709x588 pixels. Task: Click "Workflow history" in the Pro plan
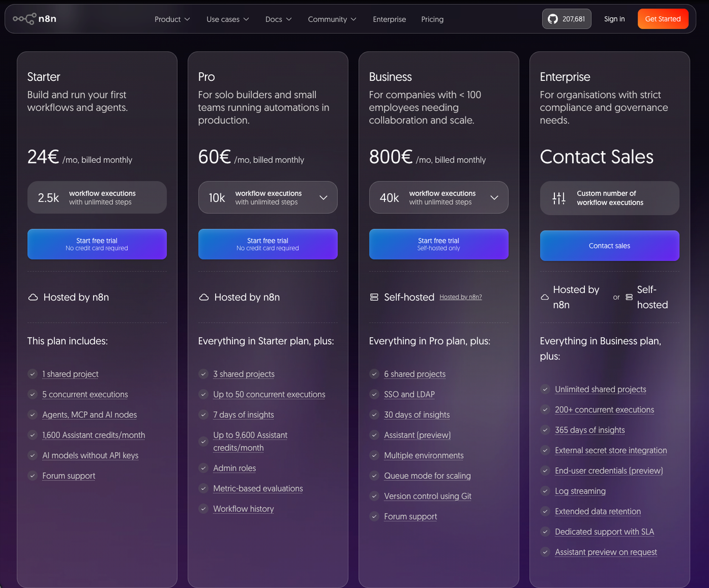tap(244, 509)
